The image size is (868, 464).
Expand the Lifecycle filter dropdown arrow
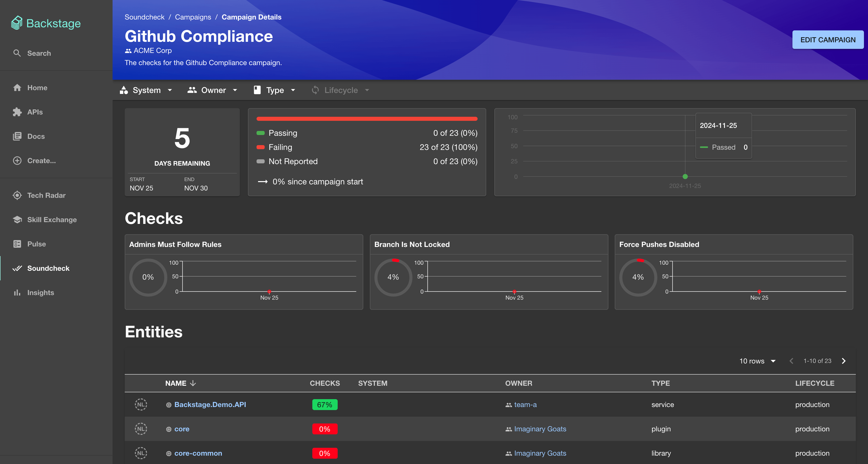[x=367, y=90]
